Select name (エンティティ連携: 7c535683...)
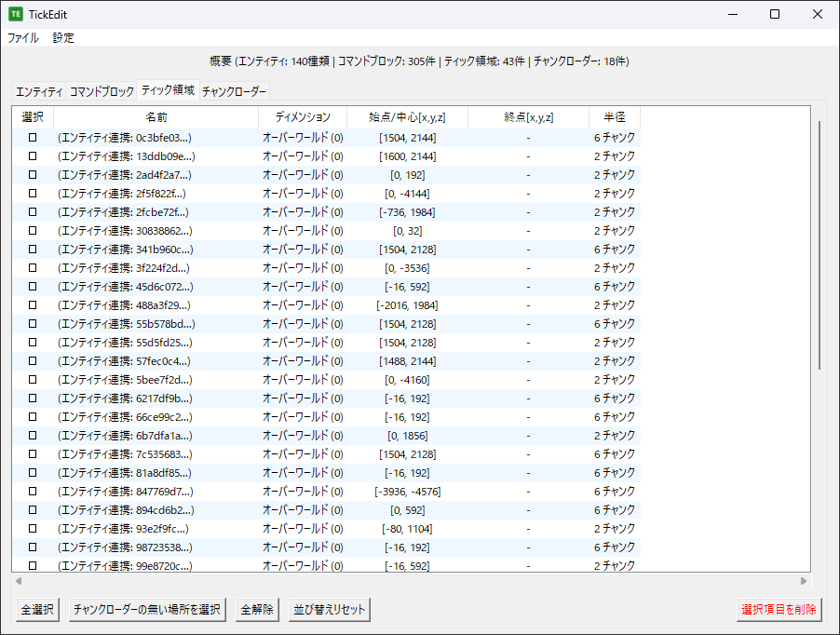This screenshot has height=635, width=840. (125, 454)
